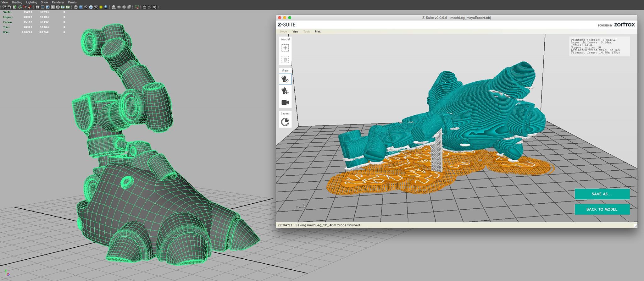Click the BACK TO MODEL button
This screenshot has height=281, width=644.
(x=602, y=209)
